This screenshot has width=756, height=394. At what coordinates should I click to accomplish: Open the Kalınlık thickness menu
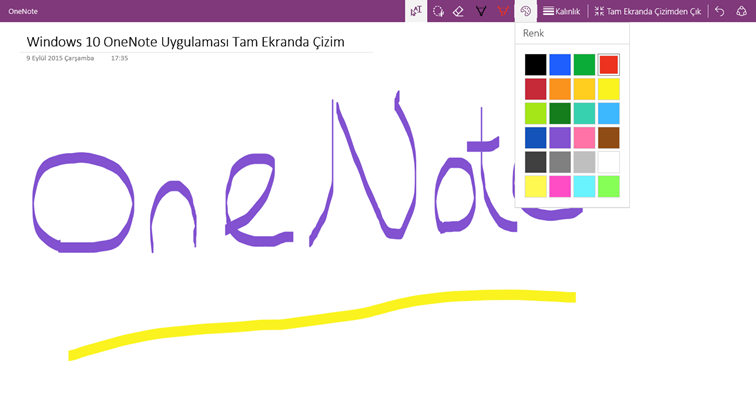point(562,11)
